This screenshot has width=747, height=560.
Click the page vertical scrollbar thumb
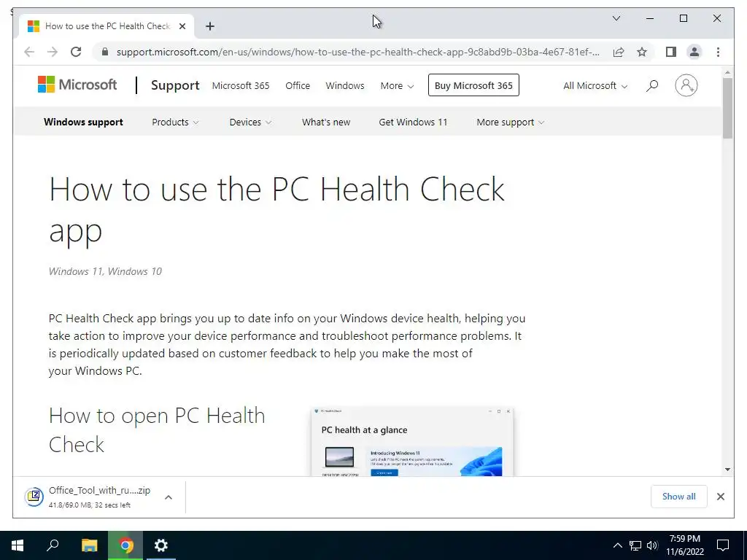[727, 108]
